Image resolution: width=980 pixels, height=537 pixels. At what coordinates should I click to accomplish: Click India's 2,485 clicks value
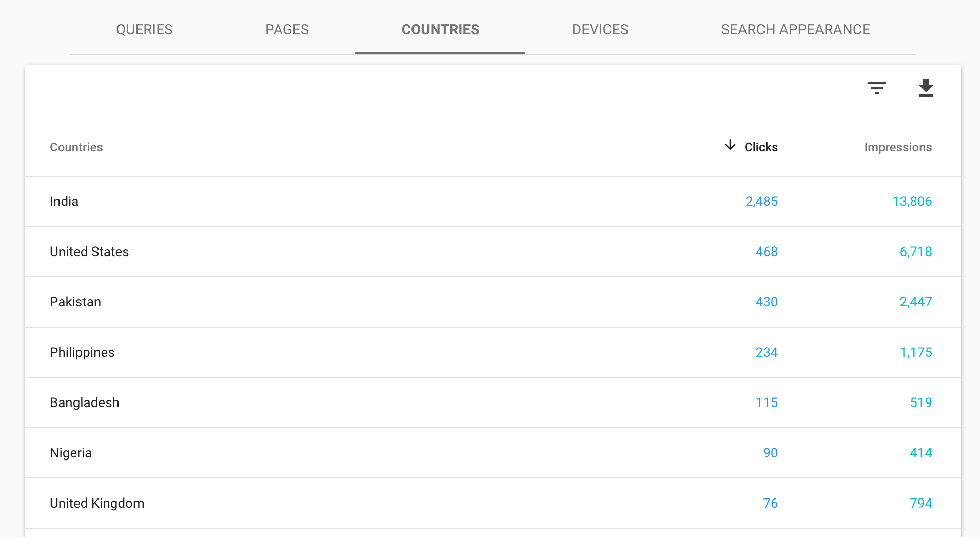761,201
